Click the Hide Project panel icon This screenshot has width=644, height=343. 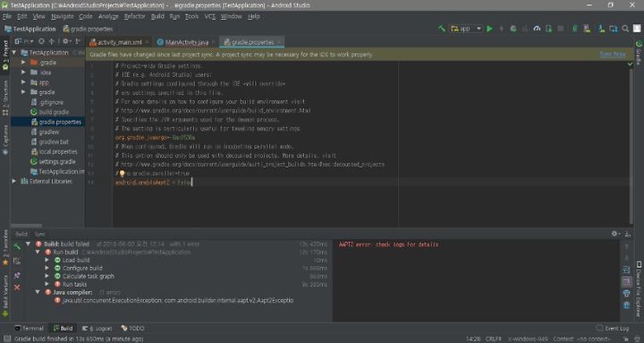[77, 41]
